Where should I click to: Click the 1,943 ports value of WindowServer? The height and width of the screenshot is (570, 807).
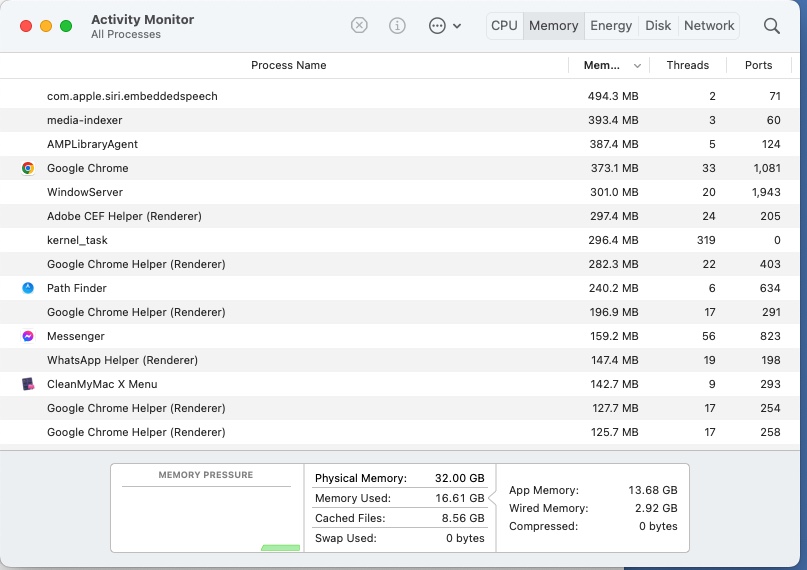coord(766,192)
